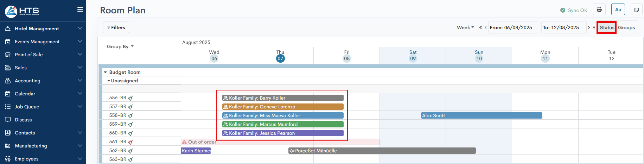Click the Aa font size button

pos(618,10)
